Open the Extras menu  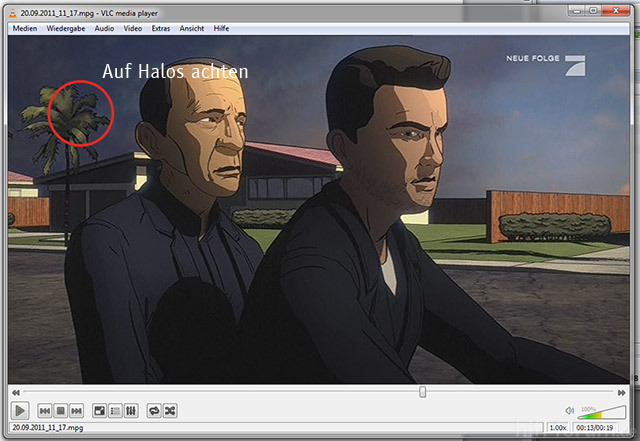[160, 29]
